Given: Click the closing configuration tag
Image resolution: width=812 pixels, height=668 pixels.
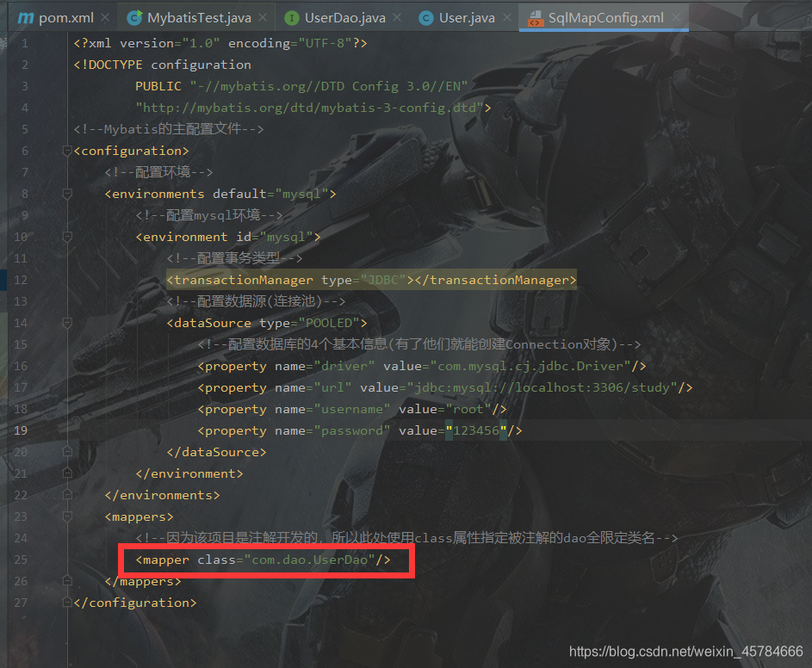Looking at the screenshot, I should coord(135,603).
